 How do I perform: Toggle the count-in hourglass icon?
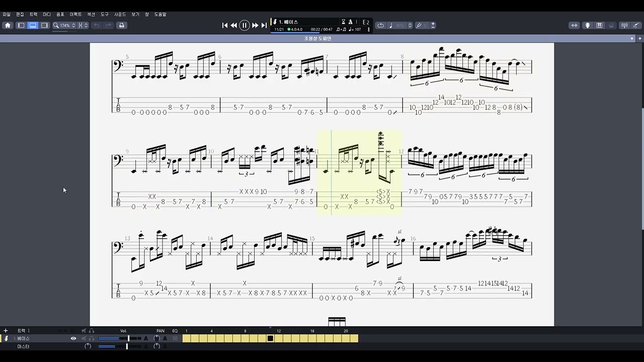point(344,22)
